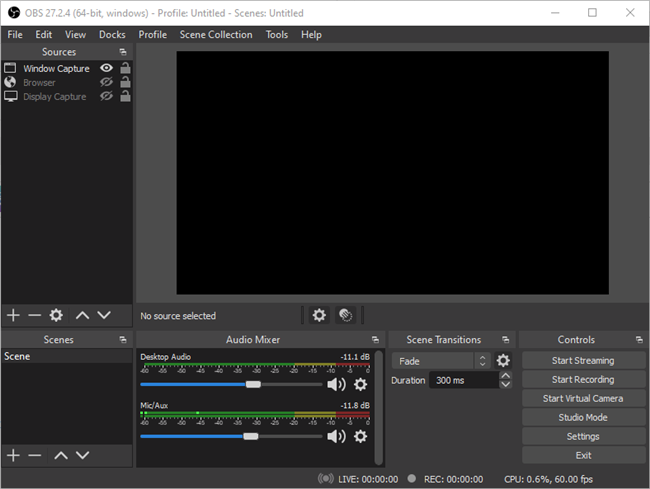650x489 pixels.
Task: Mute Desktop Audio speaker icon
Action: (336, 384)
